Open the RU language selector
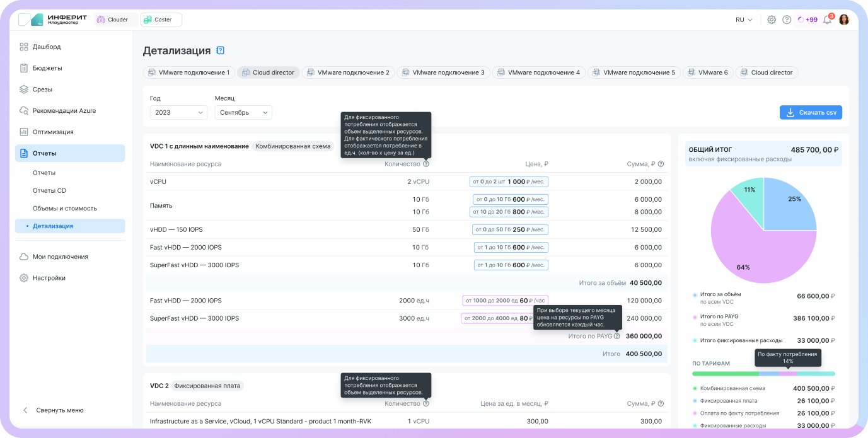 (744, 20)
